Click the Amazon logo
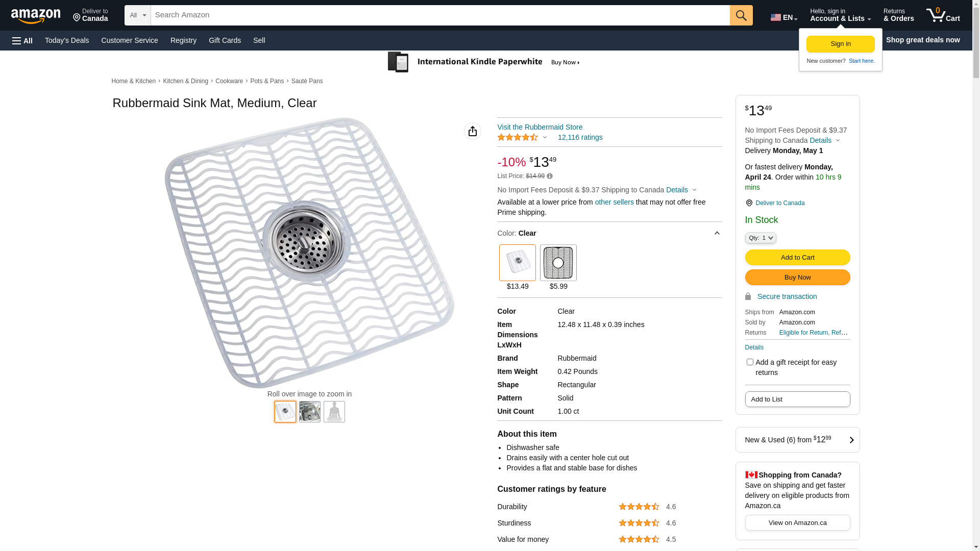Viewport: 980px width, 551px height. pyautogui.click(x=36, y=16)
